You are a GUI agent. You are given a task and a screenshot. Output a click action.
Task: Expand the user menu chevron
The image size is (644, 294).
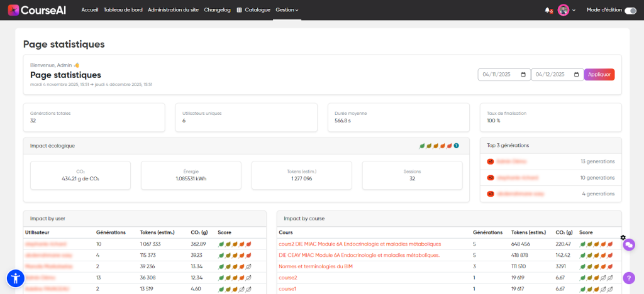pos(574,10)
